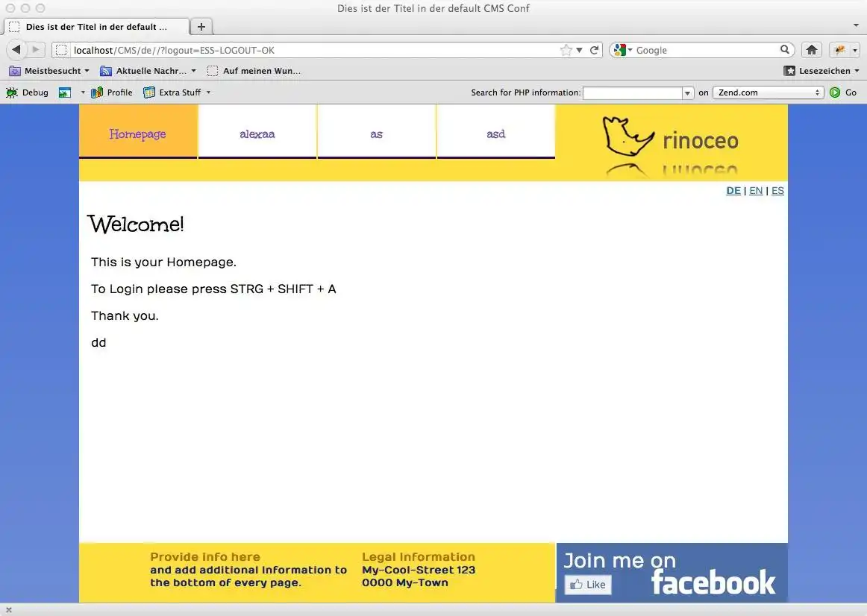Click the facebook wordmark banner
This screenshot has width=867, height=616.
click(713, 582)
